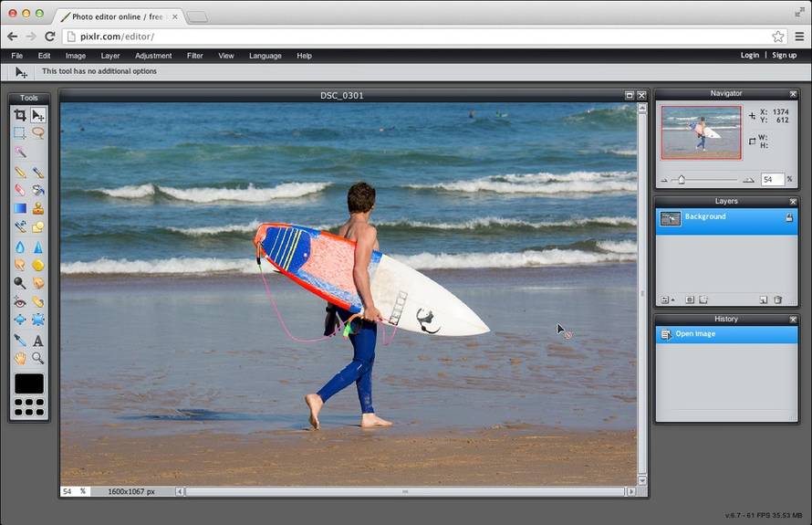
Task: Select the Blur water-drop tool
Action: [x=20, y=247]
